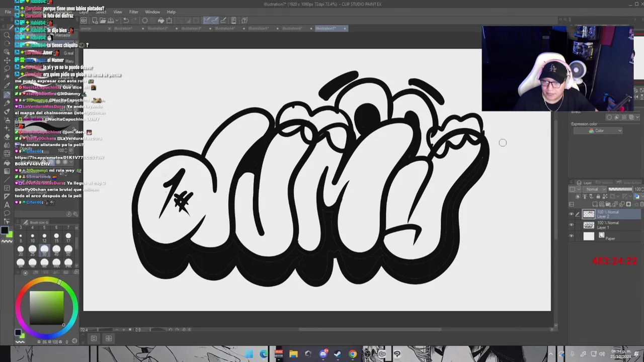Open the Windows Start menu
This screenshot has width=644, height=362.
249,354
